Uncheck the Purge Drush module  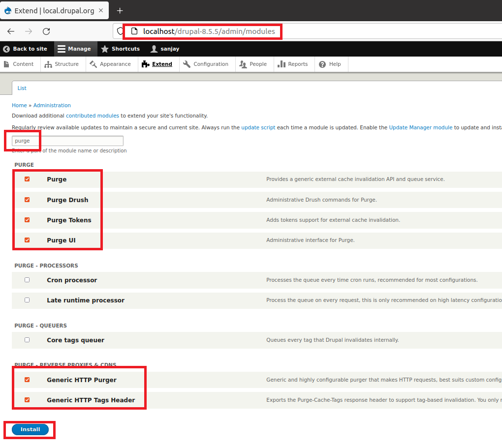coord(27,200)
